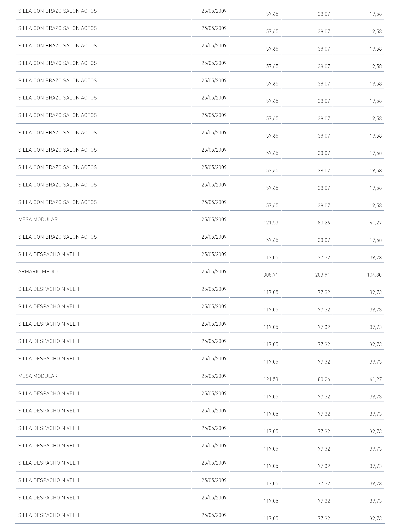Click the first SILLA DESPACHO NIVEL 1 label

click(49, 254)
